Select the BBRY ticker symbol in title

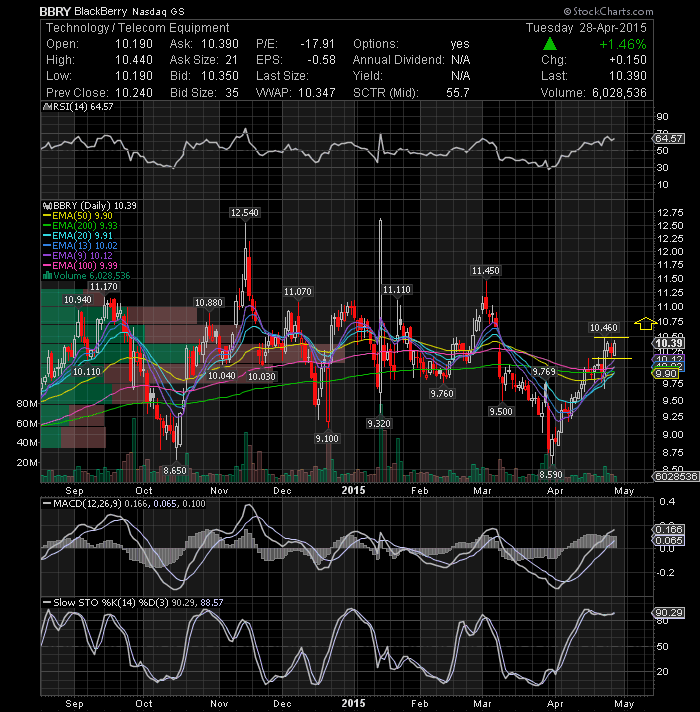coord(55,11)
